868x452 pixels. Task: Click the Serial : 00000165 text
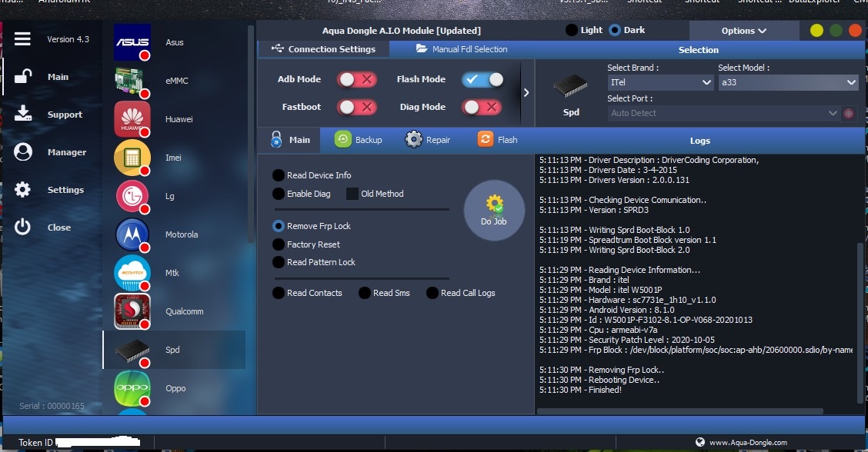pos(52,406)
